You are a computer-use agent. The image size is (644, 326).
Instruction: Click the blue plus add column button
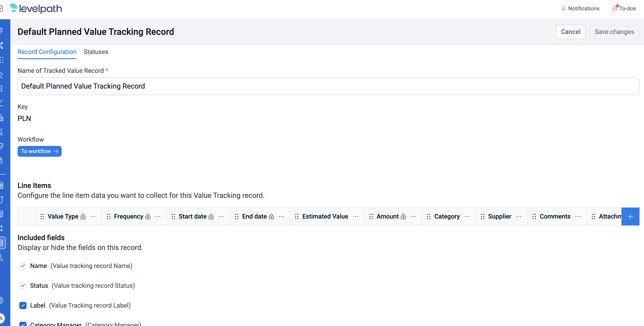[630, 216]
